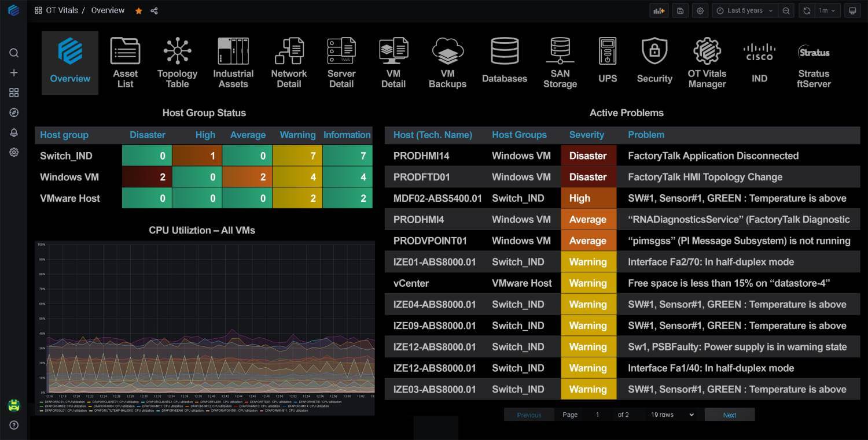Image resolution: width=868 pixels, height=440 pixels.
Task: Click Windows VM Disaster count cell 2
Action: (147, 177)
